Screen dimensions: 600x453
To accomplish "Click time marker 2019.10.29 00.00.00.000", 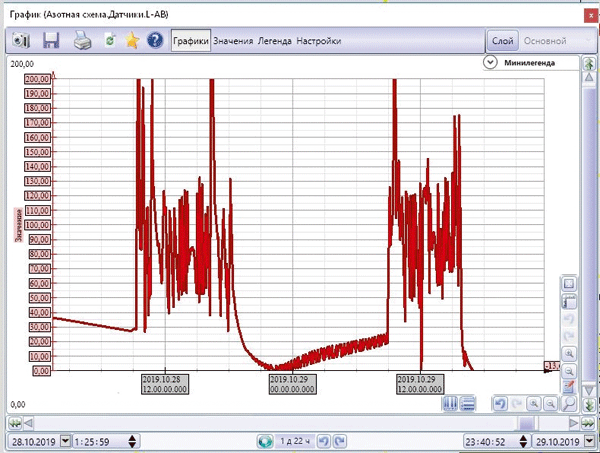I will 292,384.
